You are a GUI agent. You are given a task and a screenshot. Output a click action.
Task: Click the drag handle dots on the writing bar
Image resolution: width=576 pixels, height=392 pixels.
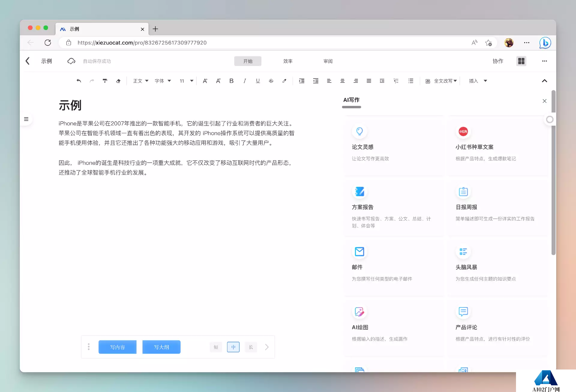point(88,347)
